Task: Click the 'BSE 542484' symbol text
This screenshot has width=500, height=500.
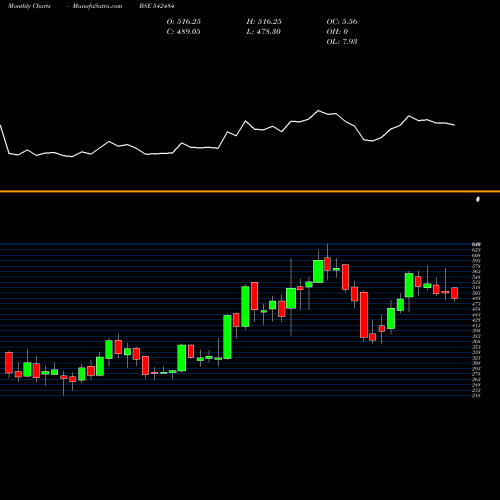Action: (x=157, y=6)
